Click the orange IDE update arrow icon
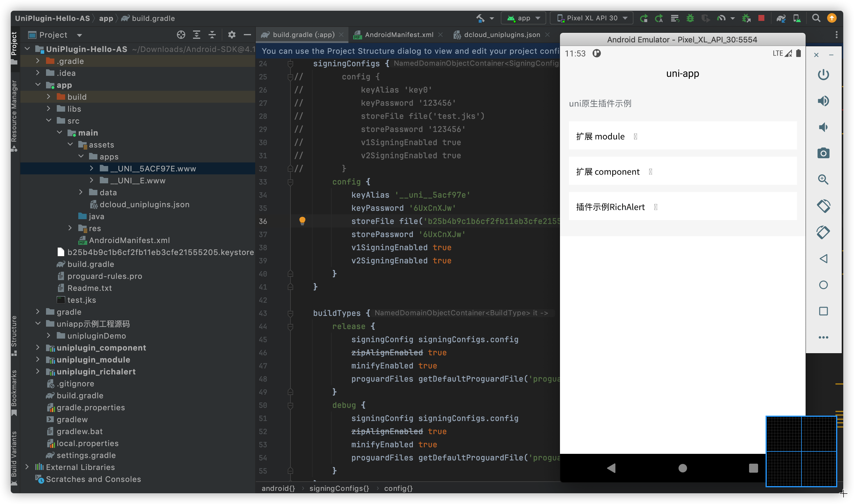The width and height of the screenshot is (854, 504). (832, 18)
